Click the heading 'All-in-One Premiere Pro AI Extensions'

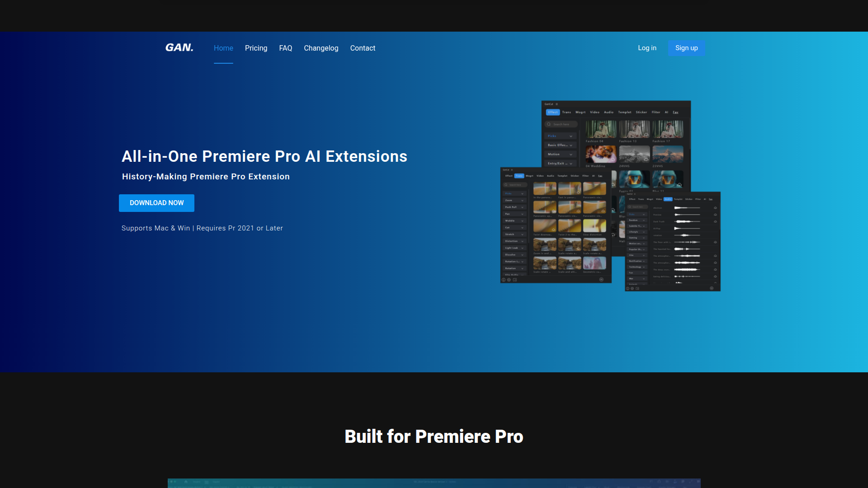point(264,156)
